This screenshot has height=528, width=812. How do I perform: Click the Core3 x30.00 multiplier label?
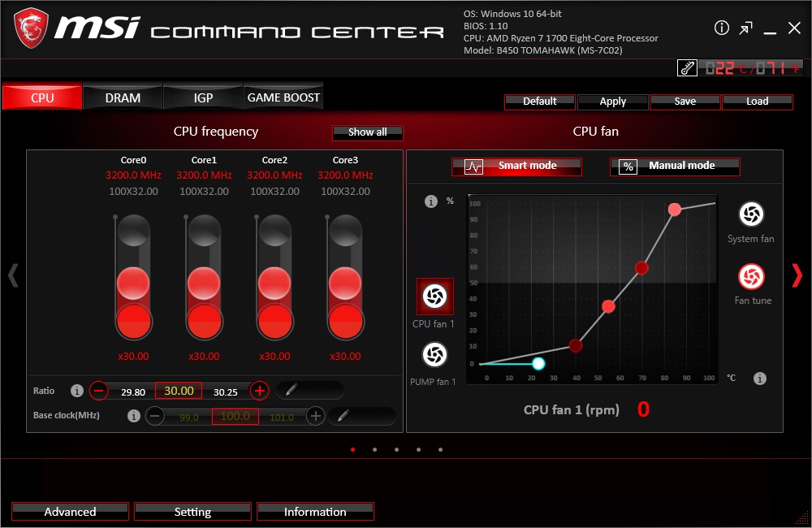345,357
